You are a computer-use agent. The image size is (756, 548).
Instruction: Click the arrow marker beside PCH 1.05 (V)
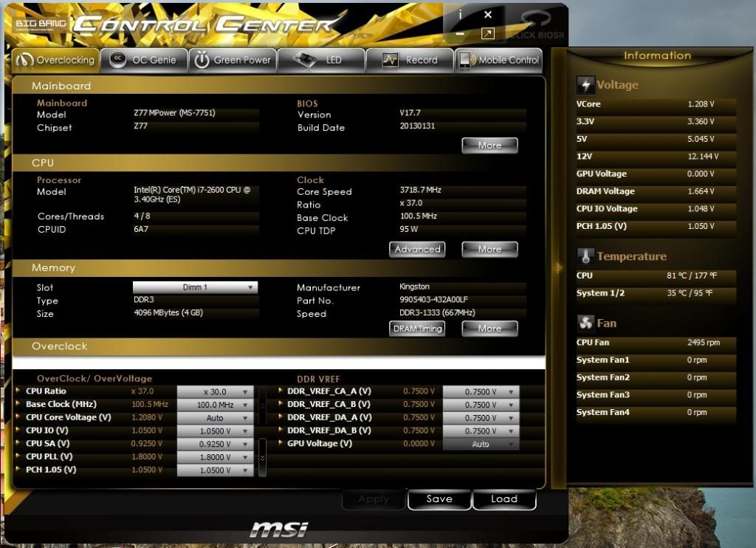(x=18, y=468)
